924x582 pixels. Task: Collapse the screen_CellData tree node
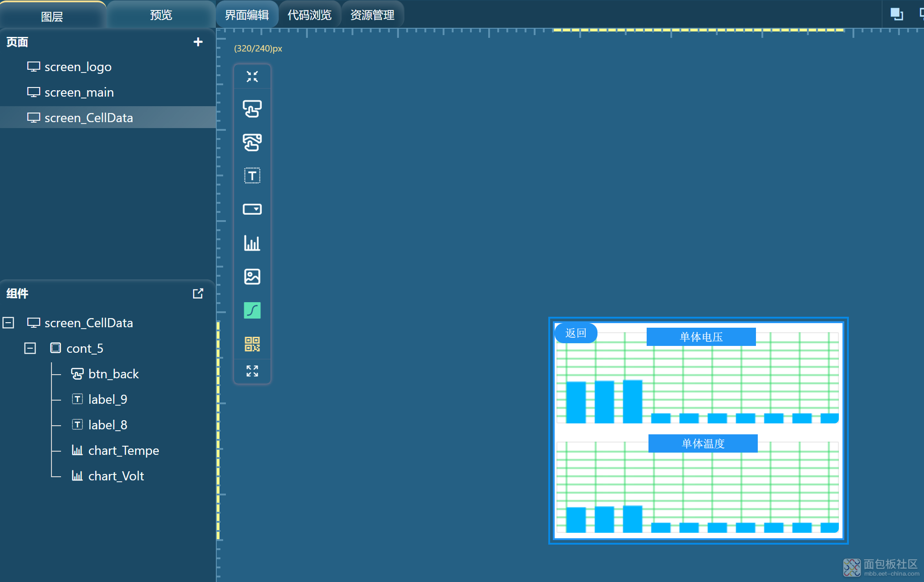pyautogui.click(x=8, y=323)
